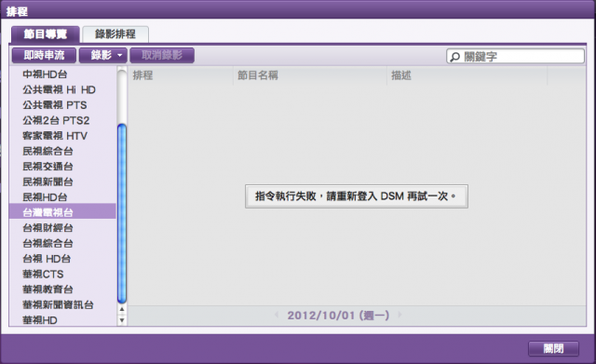Click the 即時串流 button

[44, 56]
